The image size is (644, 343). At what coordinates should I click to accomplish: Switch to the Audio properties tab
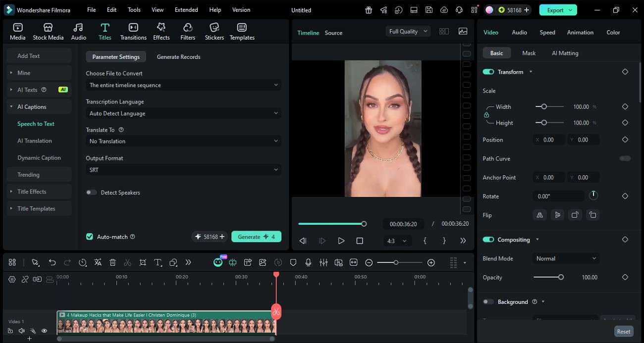coord(519,32)
